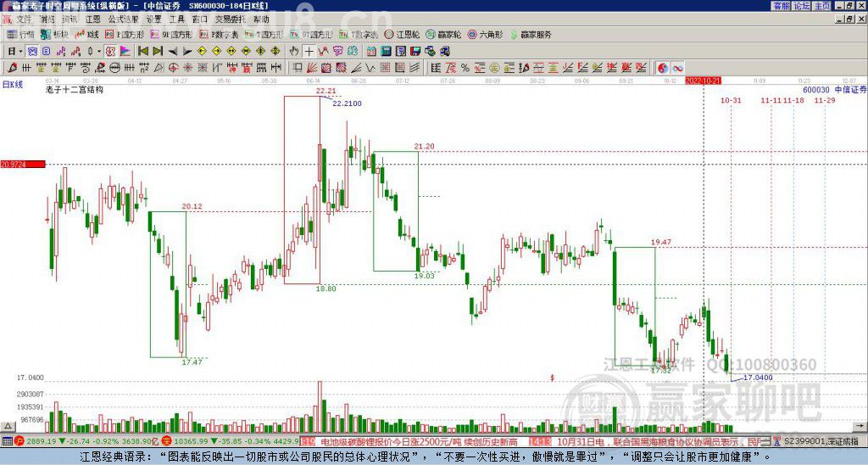Jump to last bar icon

[x=158, y=52]
